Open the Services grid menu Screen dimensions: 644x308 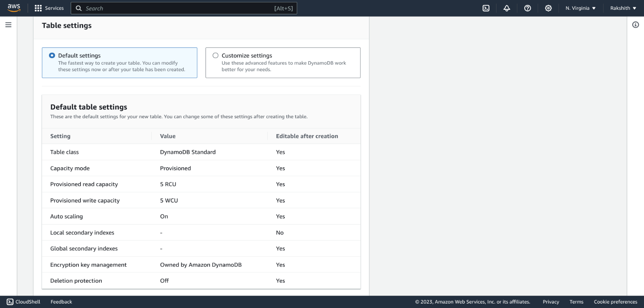coord(38,8)
